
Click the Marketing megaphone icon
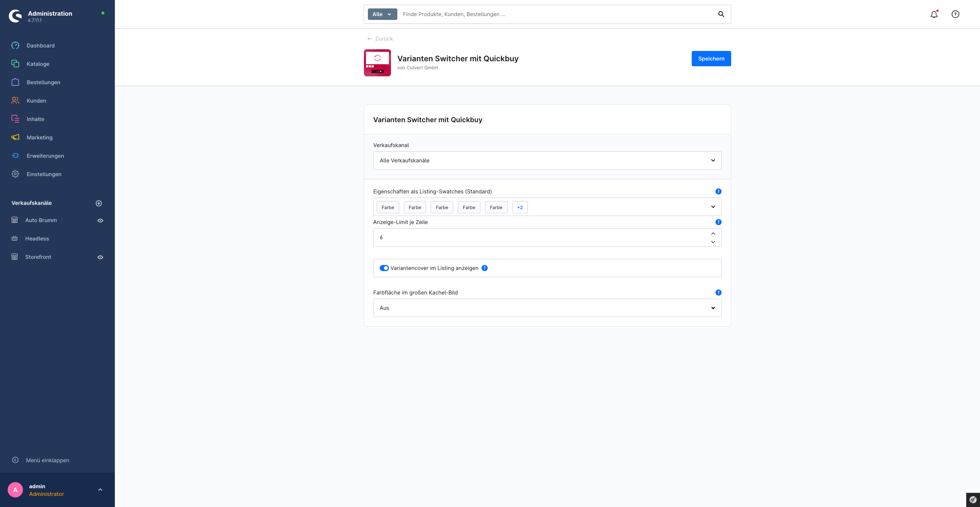tap(15, 137)
